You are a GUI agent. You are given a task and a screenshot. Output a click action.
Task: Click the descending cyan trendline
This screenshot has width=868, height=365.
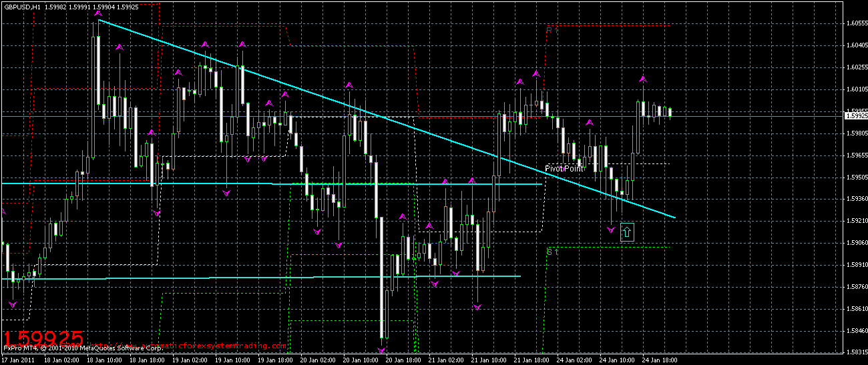[x=387, y=119]
